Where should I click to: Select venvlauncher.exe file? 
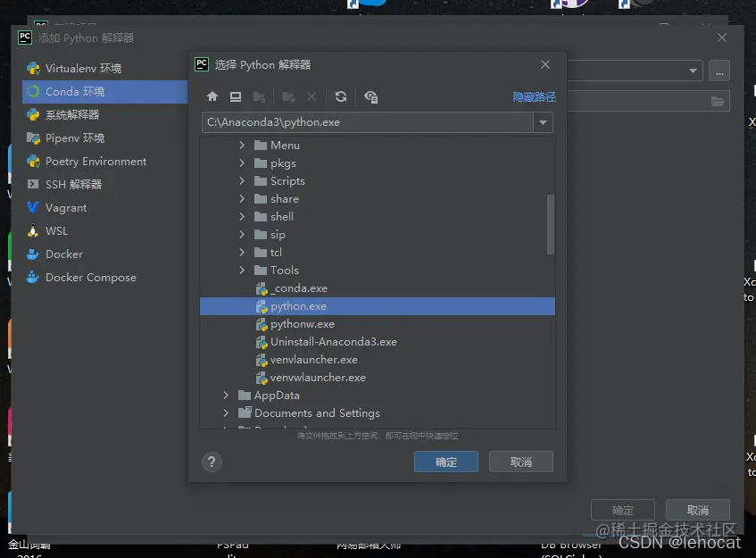point(377,359)
